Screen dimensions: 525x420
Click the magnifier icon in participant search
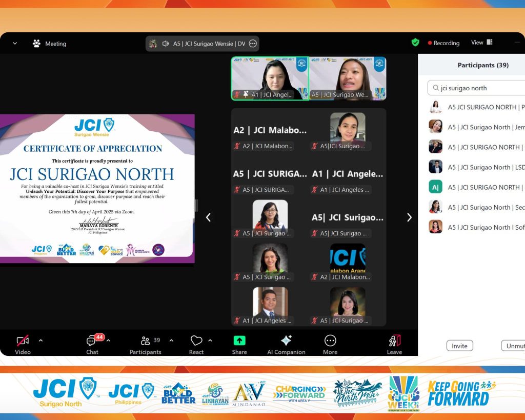coord(436,88)
